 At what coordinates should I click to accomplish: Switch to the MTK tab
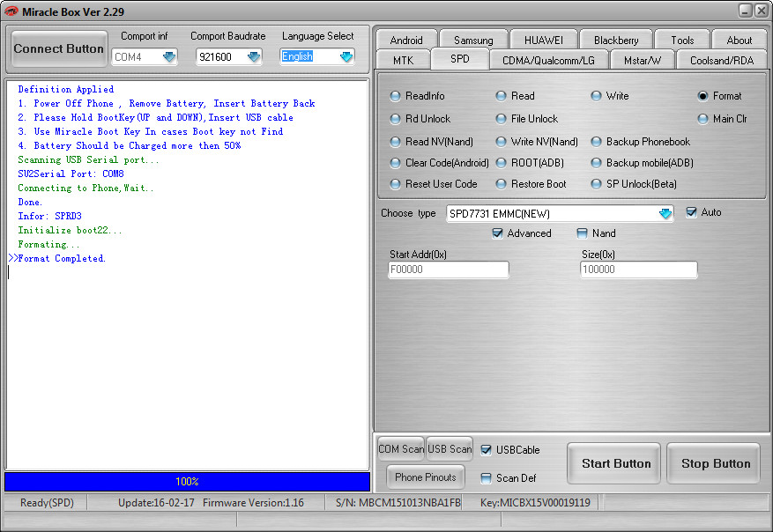pos(404,60)
